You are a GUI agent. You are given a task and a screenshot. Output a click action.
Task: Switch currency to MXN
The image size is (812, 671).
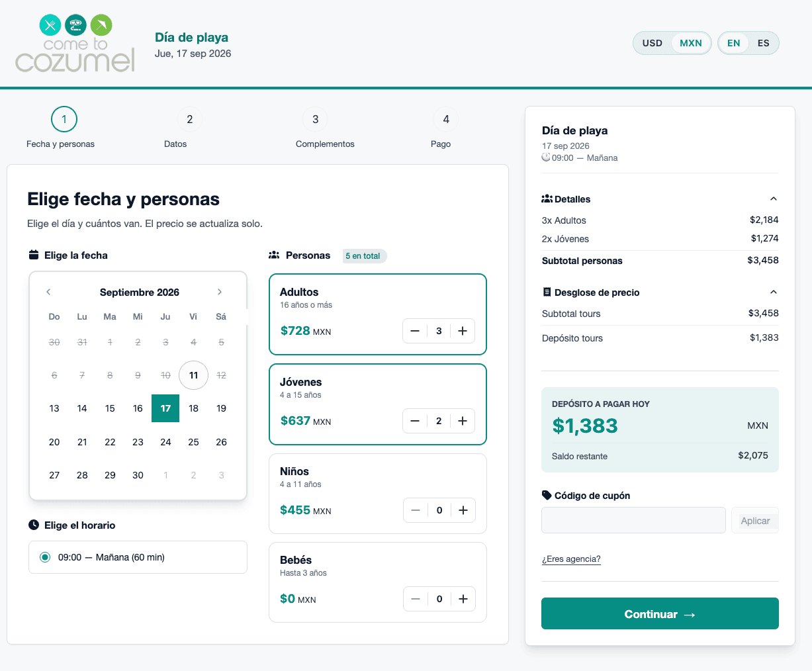(691, 43)
